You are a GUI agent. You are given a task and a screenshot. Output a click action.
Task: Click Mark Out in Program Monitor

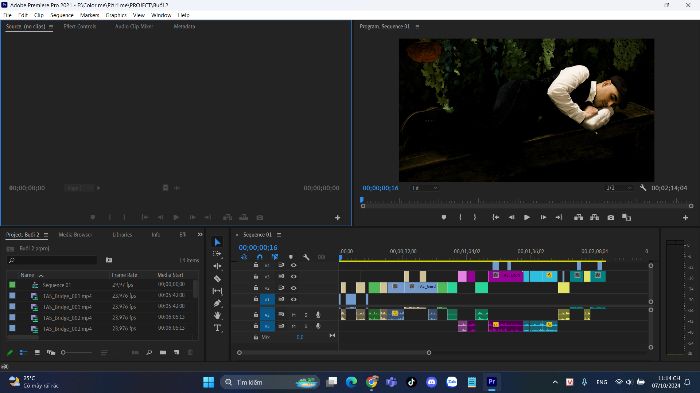coord(475,217)
